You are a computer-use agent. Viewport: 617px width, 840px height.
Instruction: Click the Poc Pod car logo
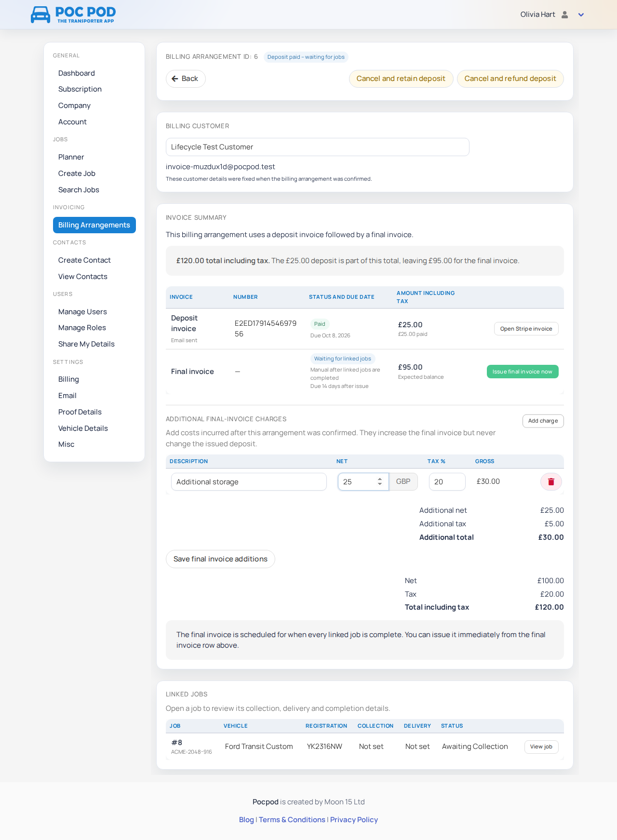coord(73,14)
